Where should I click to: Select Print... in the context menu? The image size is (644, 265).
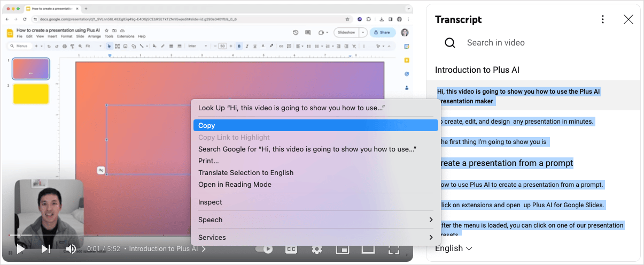click(x=315, y=161)
